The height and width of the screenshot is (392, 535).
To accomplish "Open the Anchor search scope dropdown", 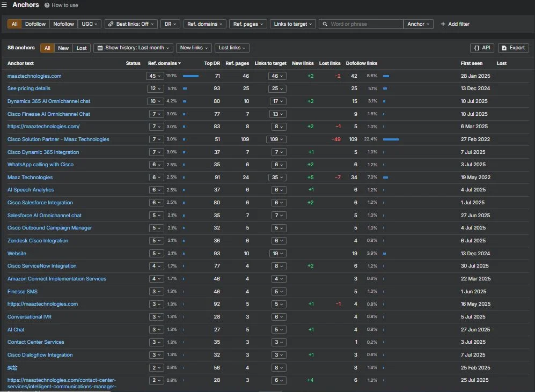I will pyautogui.click(x=419, y=24).
